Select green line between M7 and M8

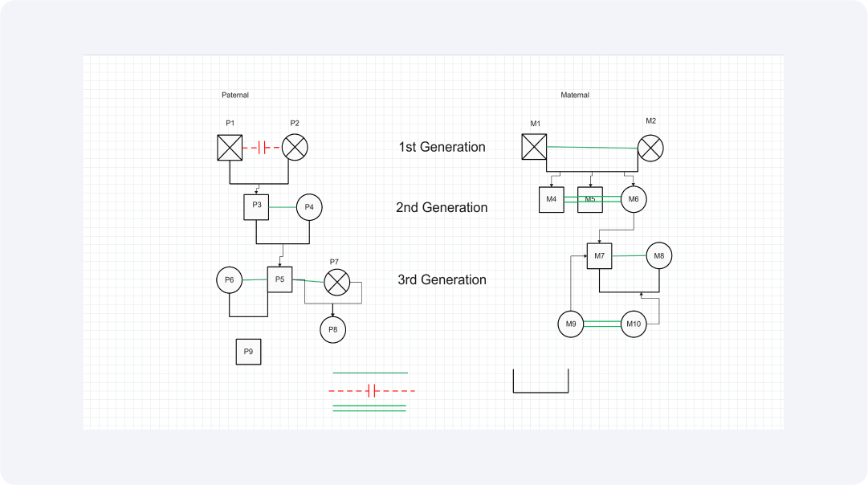(629, 256)
